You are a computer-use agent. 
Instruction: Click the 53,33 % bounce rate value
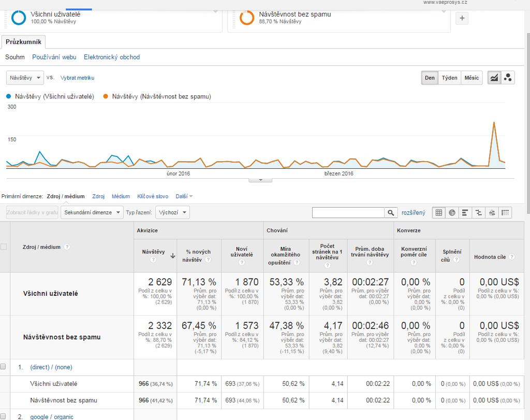click(x=286, y=282)
